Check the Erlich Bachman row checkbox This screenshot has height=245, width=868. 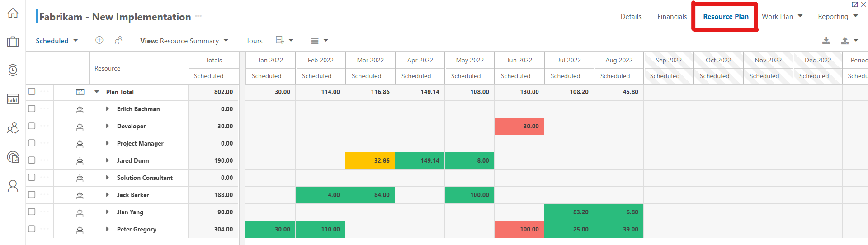(x=32, y=108)
